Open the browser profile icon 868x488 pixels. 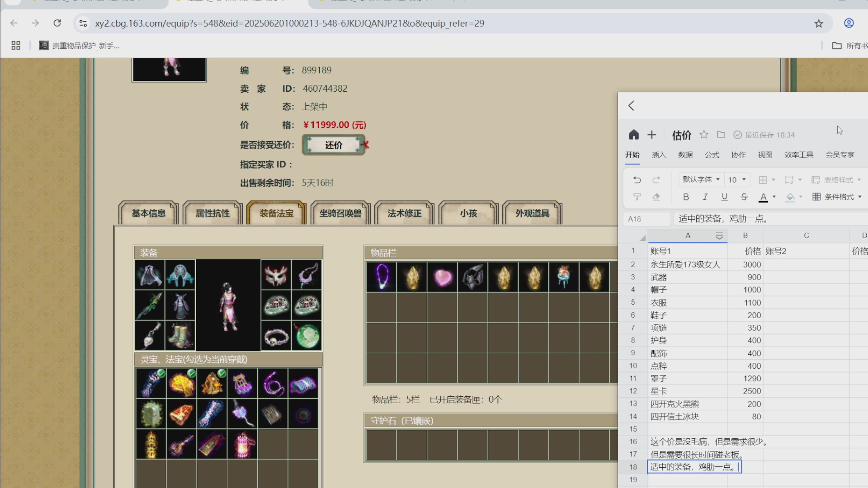pos(849,23)
